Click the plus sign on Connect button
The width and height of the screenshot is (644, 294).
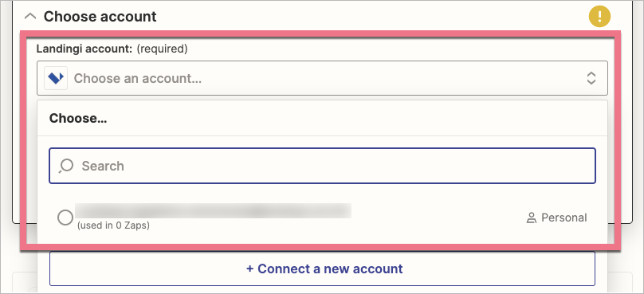pyautogui.click(x=249, y=269)
